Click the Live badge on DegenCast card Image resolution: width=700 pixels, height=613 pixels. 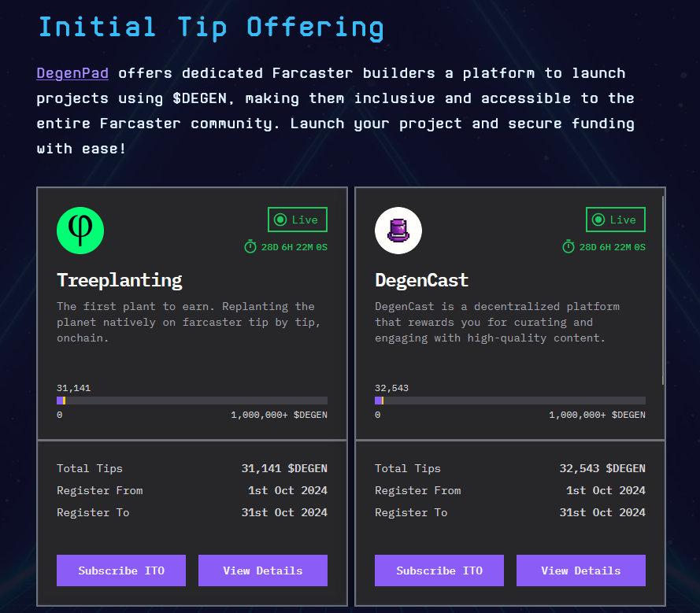coord(616,220)
